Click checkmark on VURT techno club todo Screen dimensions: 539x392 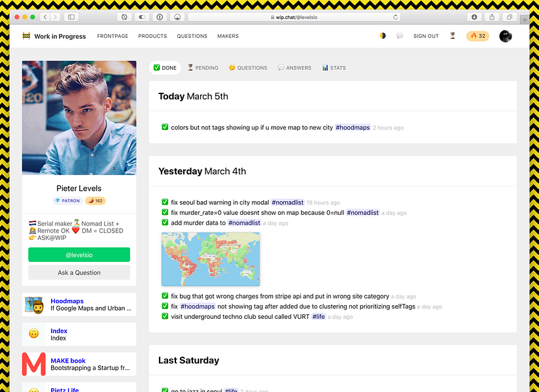[165, 316]
